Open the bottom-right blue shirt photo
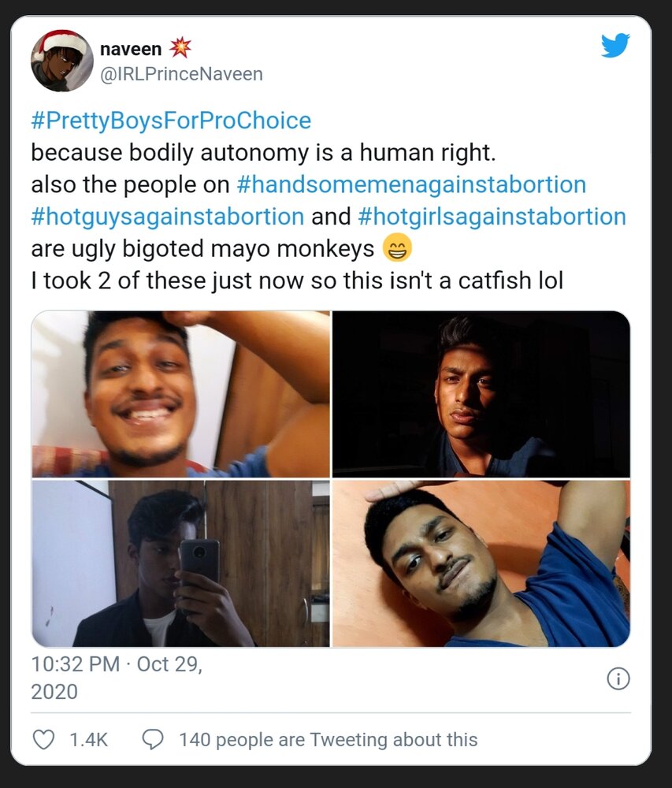This screenshot has width=672, height=788. click(x=481, y=563)
